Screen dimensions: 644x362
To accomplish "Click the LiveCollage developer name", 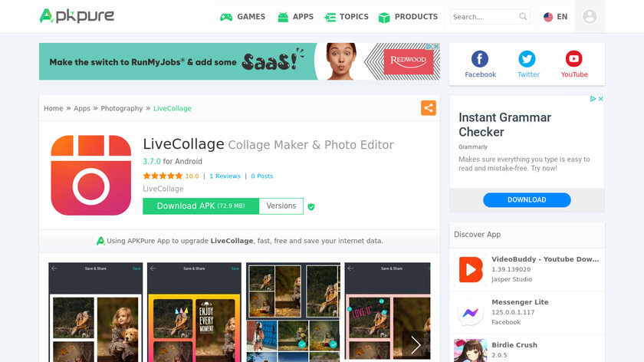I will (x=163, y=189).
